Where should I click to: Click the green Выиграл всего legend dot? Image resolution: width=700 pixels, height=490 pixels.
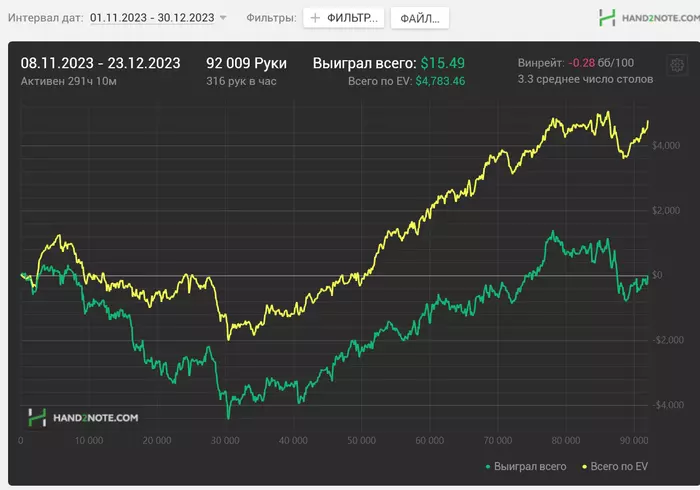coord(488,467)
